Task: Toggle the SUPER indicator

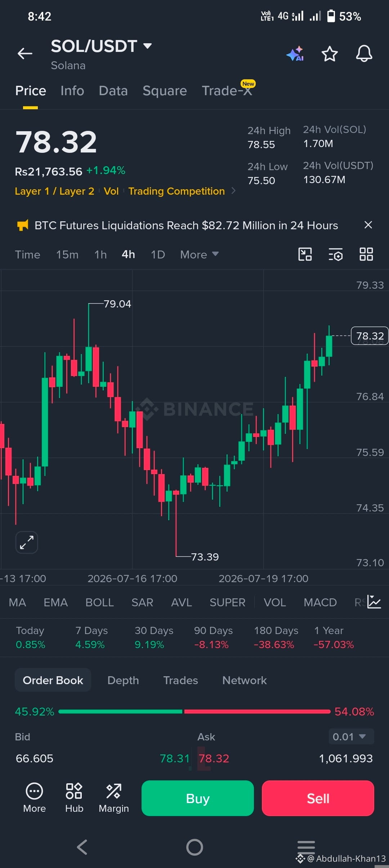Action: (228, 602)
